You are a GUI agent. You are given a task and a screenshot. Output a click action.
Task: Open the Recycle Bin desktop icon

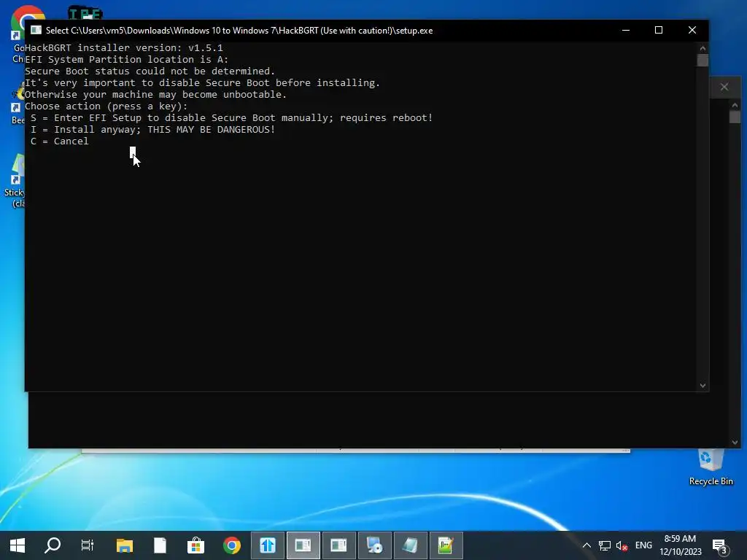[711, 467]
